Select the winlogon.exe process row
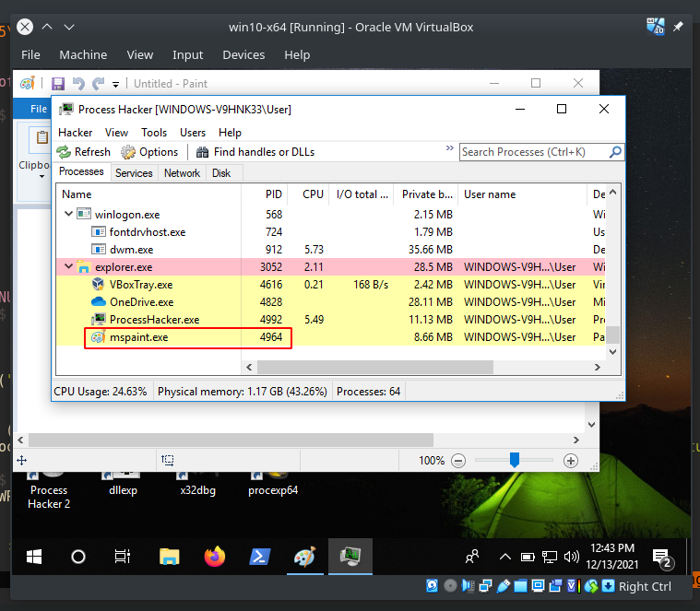 pyautogui.click(x=330, y=215)
